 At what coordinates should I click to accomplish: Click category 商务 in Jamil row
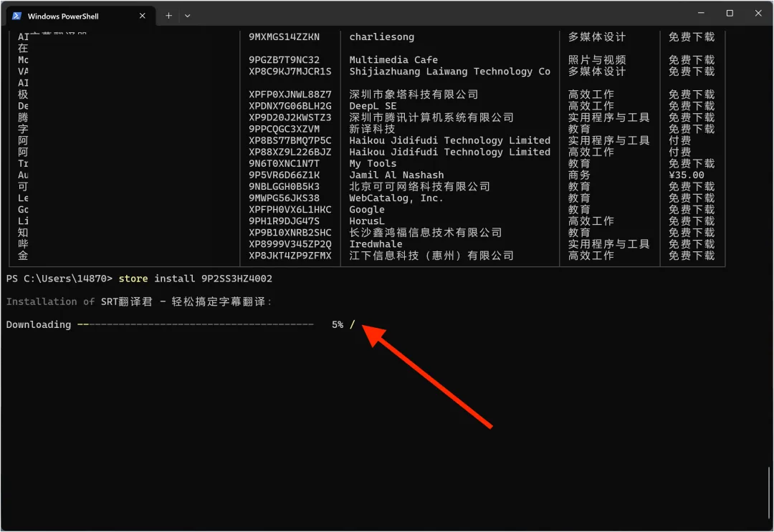coord(579,175)
